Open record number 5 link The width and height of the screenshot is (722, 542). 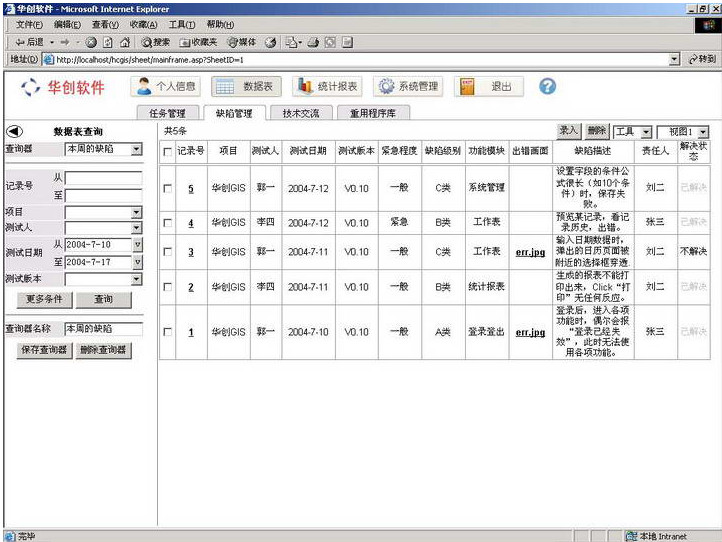pyautogui.click(x=191, y=188)
